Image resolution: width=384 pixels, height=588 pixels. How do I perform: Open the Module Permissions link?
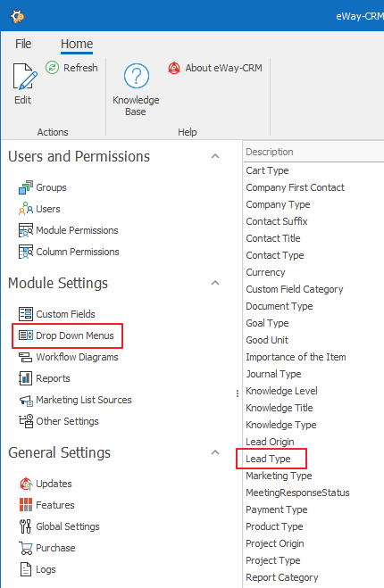(x=77, y=230)
